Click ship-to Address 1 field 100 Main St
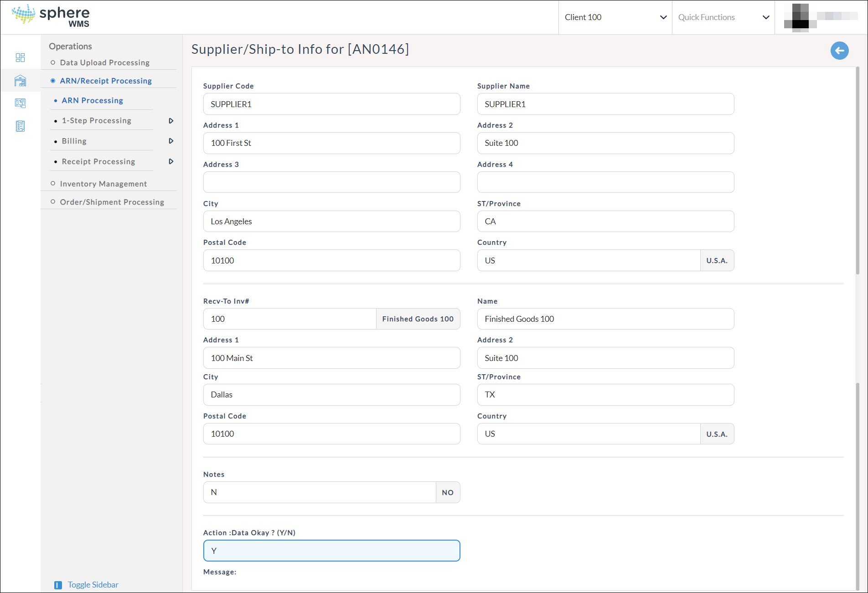868x593 pixels. [331, 358]
